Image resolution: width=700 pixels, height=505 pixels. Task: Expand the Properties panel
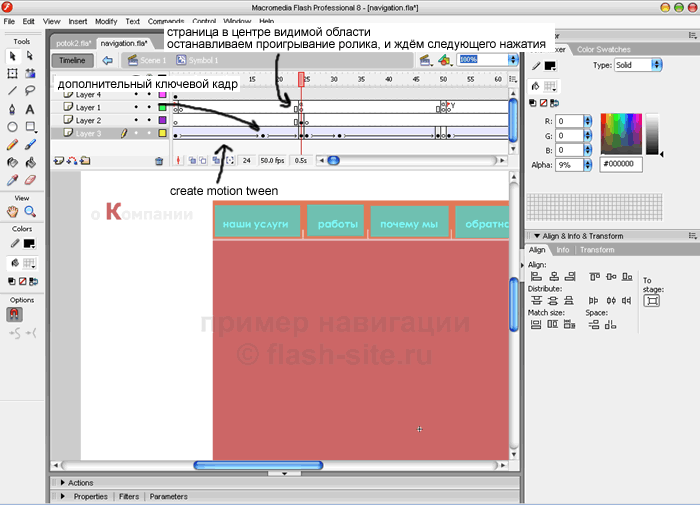coord(62,497)
